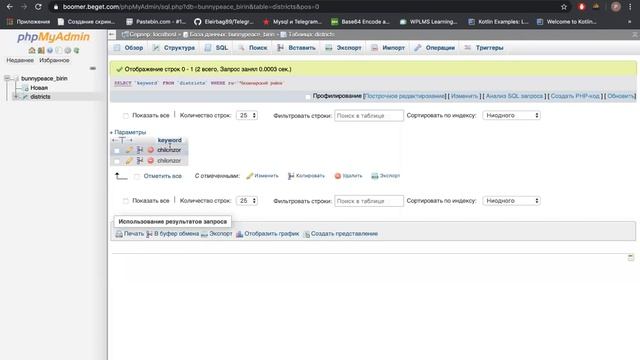
Task: Collapse the bunnypeace_birin database tree node
Action: [x=7, y=78]
